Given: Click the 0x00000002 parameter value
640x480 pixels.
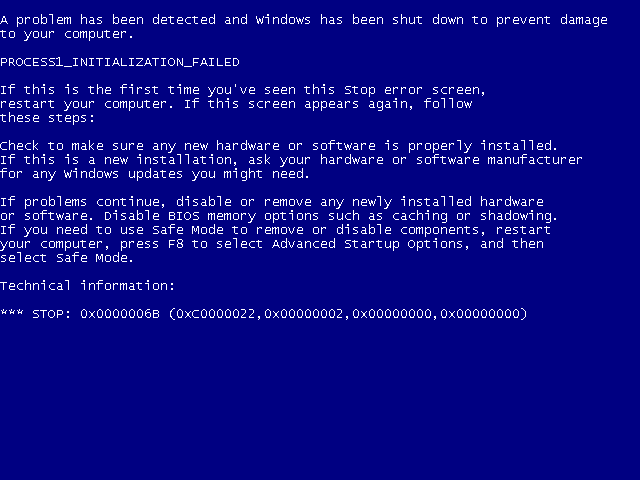Looking at the screenshot, I should point(304,313).
